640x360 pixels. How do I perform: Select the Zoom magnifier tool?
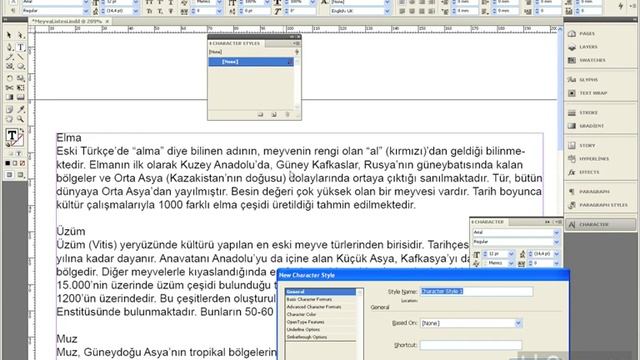pyautogui.click(x=20, y=119)
